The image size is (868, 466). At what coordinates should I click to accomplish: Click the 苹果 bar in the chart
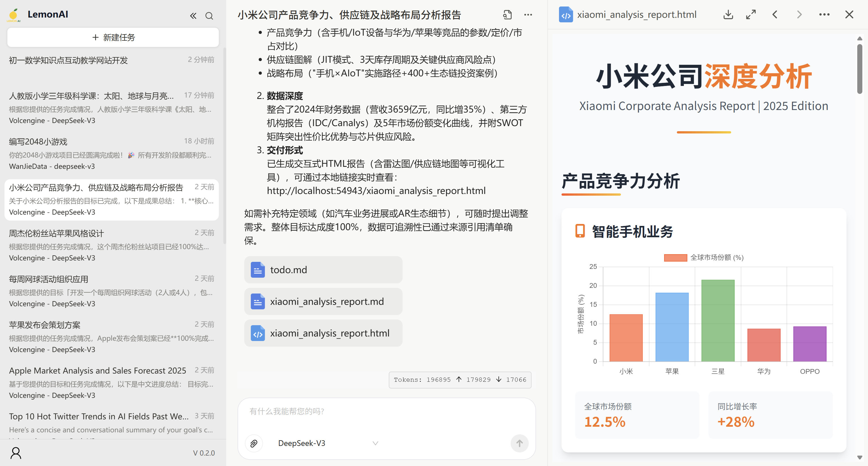(x=672, y=327)
